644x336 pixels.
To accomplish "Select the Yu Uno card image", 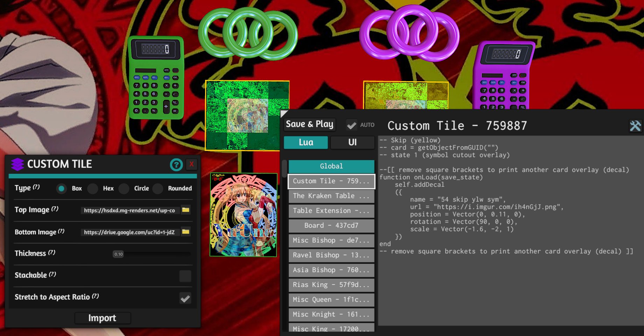I will point(243,215).
